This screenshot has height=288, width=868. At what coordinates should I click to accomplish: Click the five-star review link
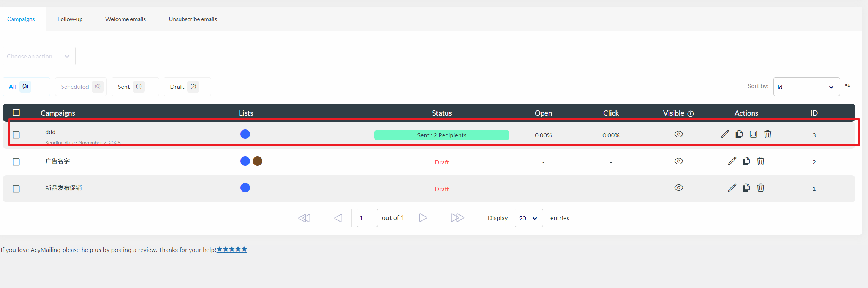point(232,249)
